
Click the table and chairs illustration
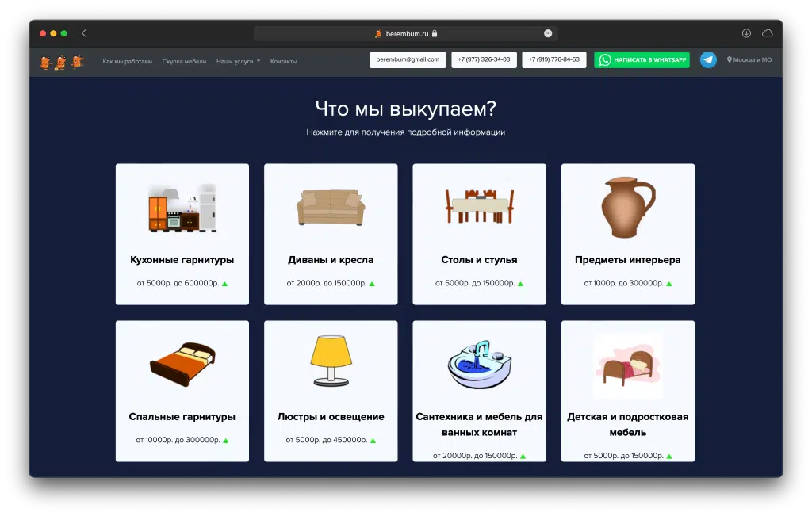pyautogui.click(x=480, y=206)
